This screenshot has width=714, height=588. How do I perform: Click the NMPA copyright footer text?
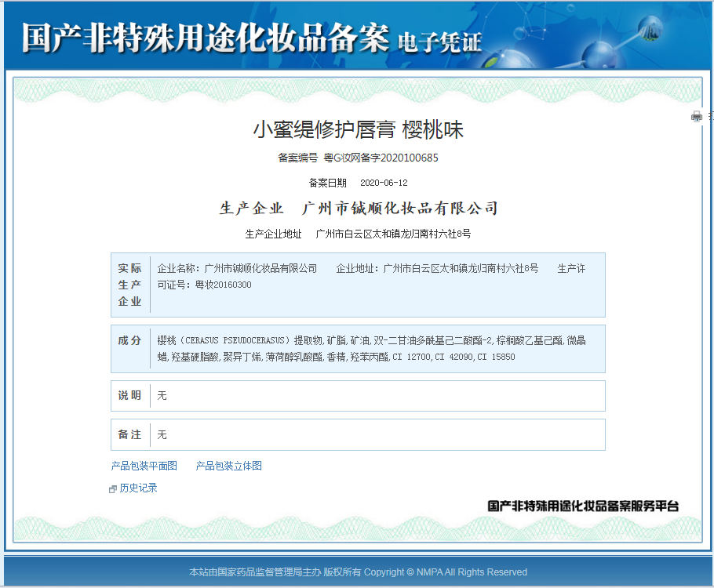(x=358, y=572)
